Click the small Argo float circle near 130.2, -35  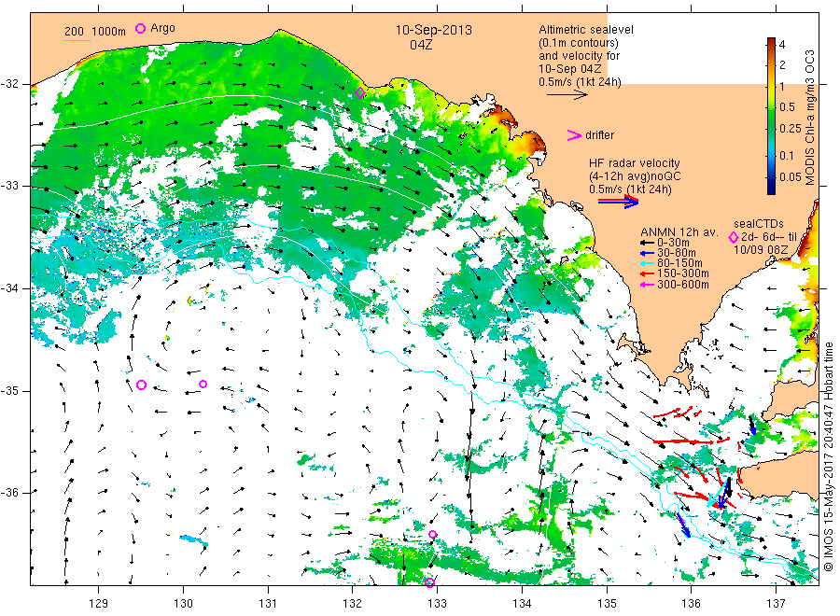coord(203,384)
